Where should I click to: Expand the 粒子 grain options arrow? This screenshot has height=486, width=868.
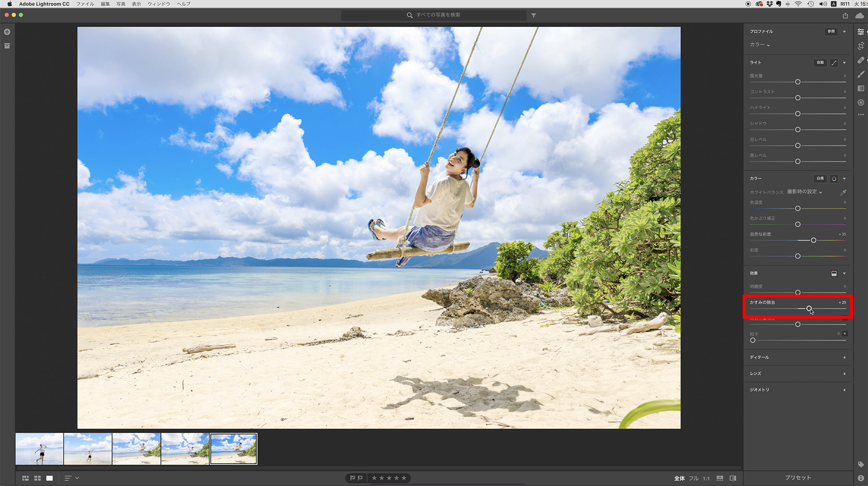click(845, 334)
